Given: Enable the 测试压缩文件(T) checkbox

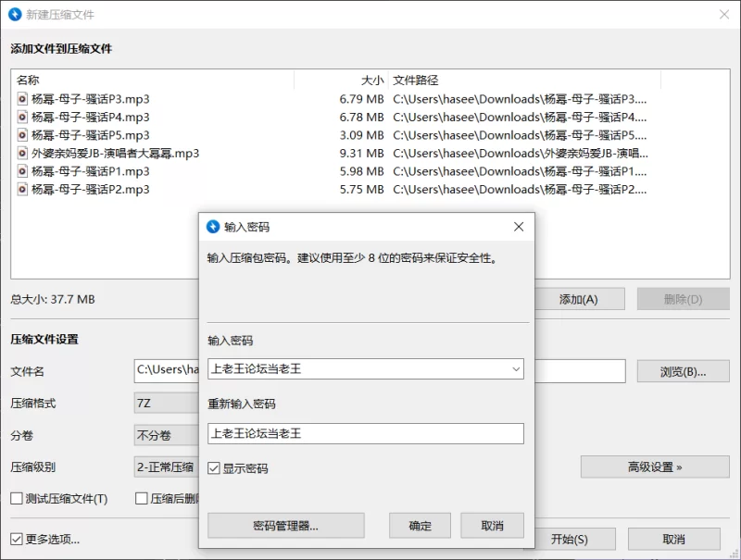Looking at the screenshot, I should [x=17, y=499].
